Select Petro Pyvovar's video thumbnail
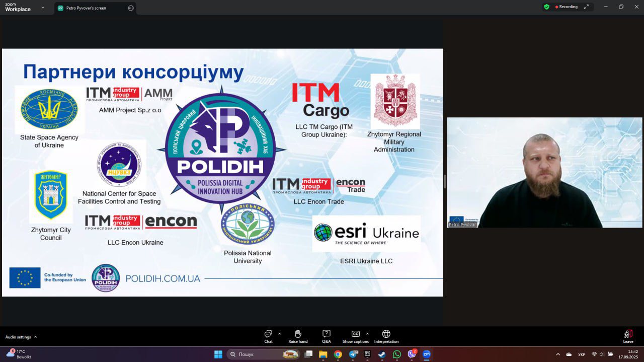 coord(544,172)
